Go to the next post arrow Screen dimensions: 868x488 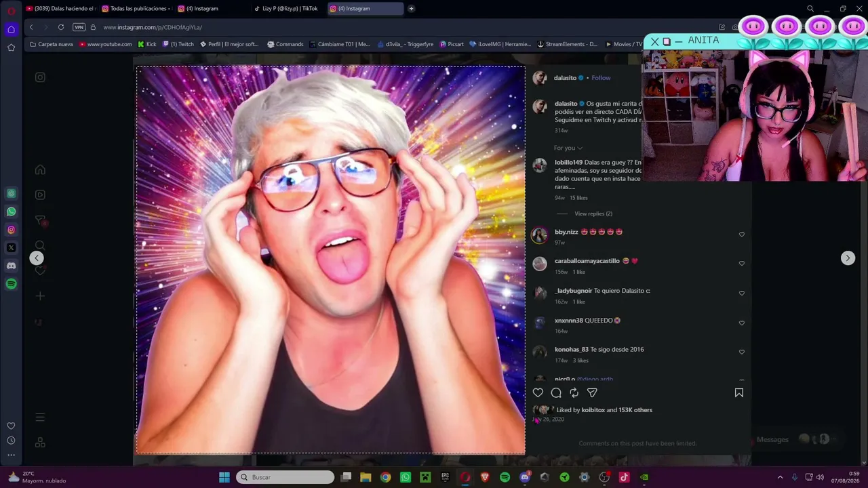click(x=848, y=258)
